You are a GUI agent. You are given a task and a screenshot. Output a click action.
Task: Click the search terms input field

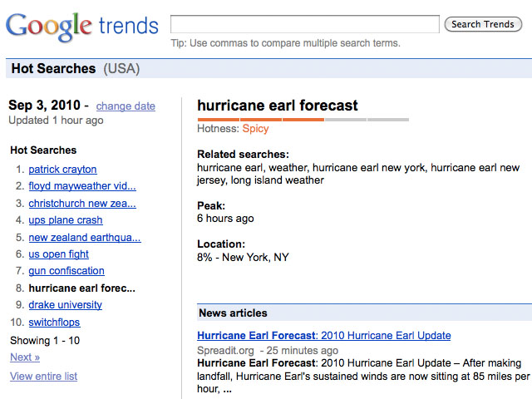pyautogui.click(x=304, y=24)
